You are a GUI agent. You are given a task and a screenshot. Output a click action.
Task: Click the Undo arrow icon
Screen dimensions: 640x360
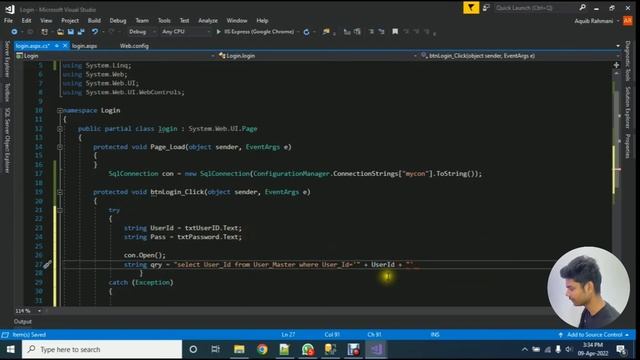(x=95, y=31)
